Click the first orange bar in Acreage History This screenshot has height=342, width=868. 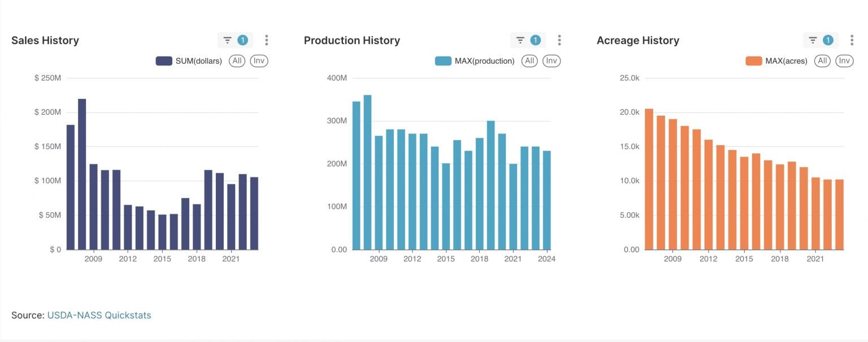tap(649, 179)
